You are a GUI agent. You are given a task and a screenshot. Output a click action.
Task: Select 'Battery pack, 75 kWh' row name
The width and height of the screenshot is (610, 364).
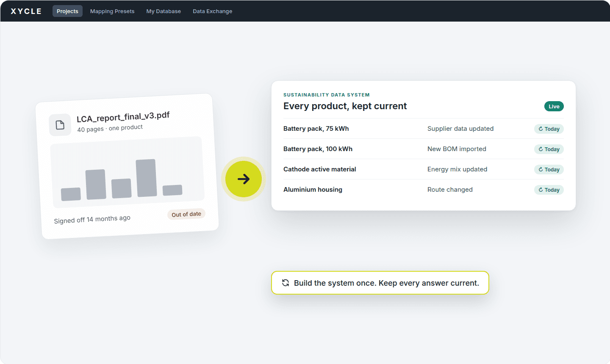click(316, 129)
